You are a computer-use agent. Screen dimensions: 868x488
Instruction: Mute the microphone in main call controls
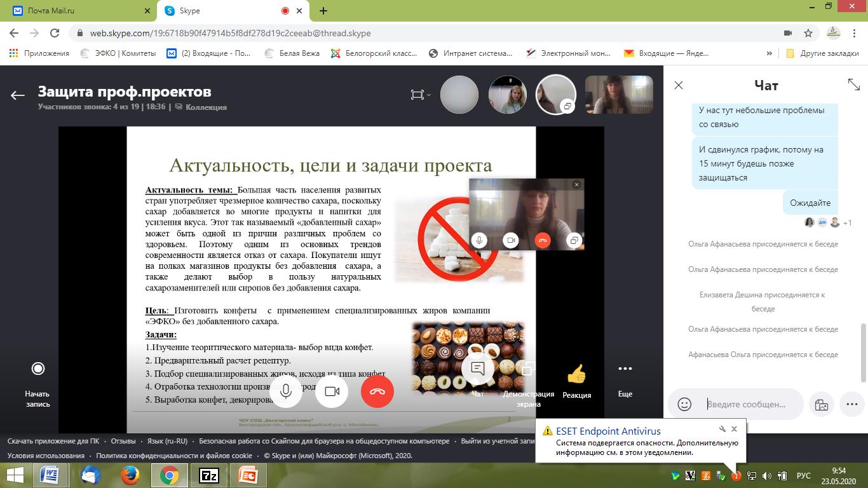coord(286,391)
